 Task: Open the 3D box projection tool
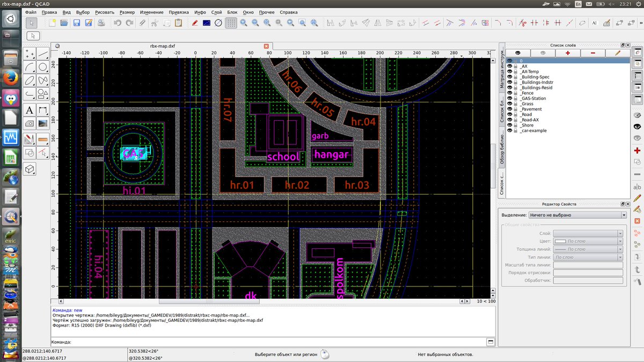(x=30, y=168)
